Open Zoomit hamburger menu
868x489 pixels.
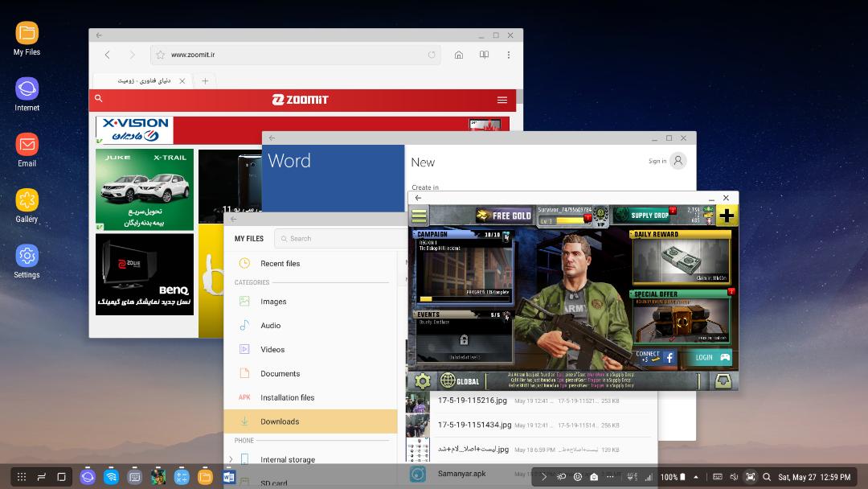coord(502,100)
